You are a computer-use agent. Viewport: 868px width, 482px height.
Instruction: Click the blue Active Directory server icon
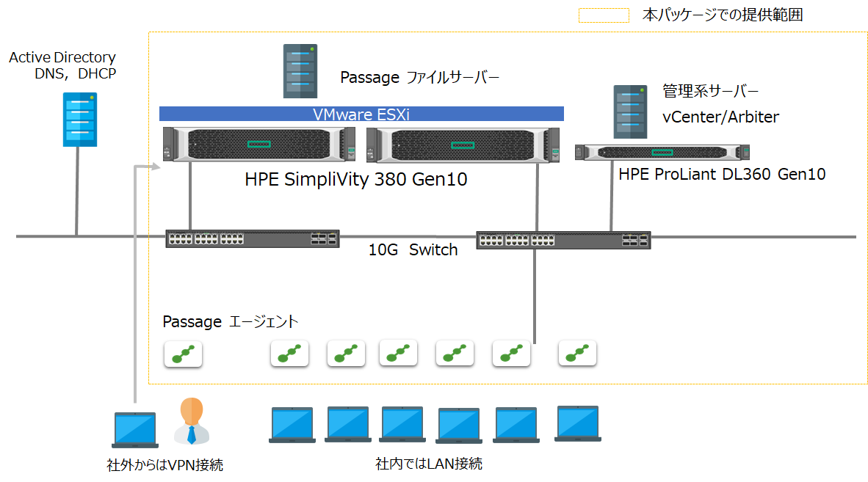(80, 120)
